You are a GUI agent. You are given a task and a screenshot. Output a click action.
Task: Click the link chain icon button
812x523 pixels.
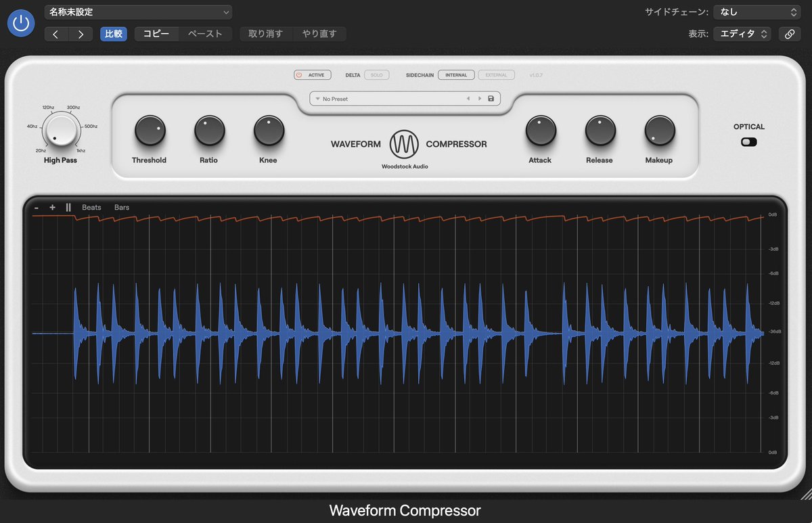[x=790, y=34]
